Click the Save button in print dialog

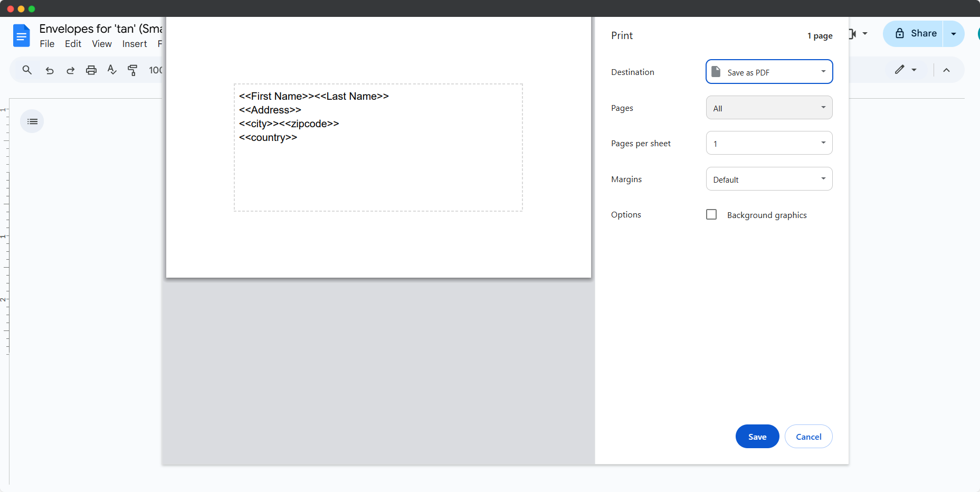click(x=757, y=437)
